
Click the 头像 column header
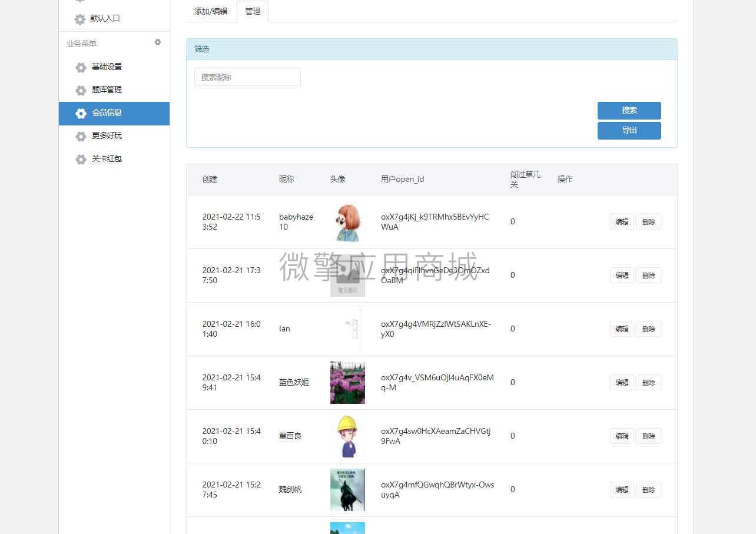(x=338, y=179)
